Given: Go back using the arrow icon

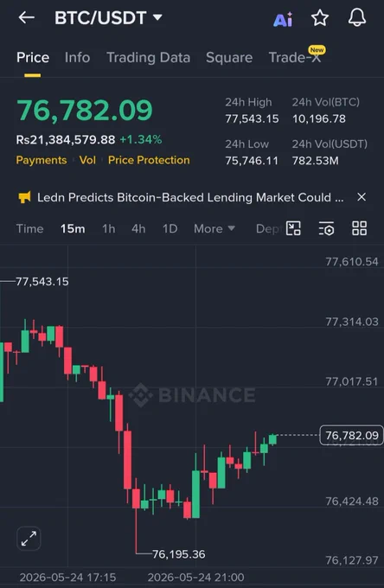Looking at the screenshot, I should [26, 17].
